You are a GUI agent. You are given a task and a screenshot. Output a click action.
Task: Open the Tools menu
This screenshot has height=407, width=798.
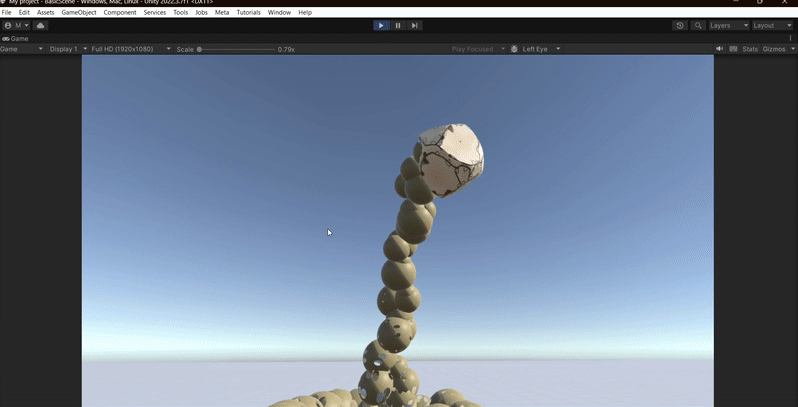(x=181, y=12)
